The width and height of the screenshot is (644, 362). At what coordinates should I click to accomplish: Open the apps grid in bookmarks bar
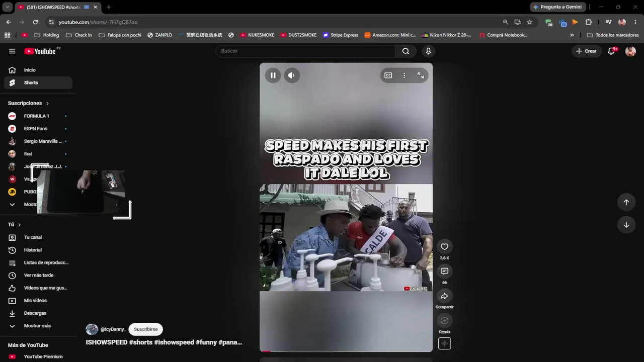[7, 35]
